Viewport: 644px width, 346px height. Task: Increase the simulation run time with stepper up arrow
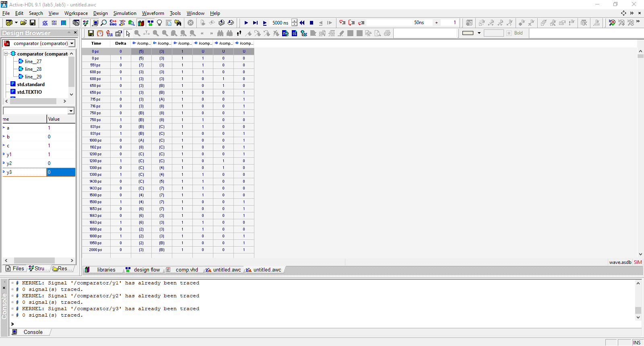tap(294, 21)
